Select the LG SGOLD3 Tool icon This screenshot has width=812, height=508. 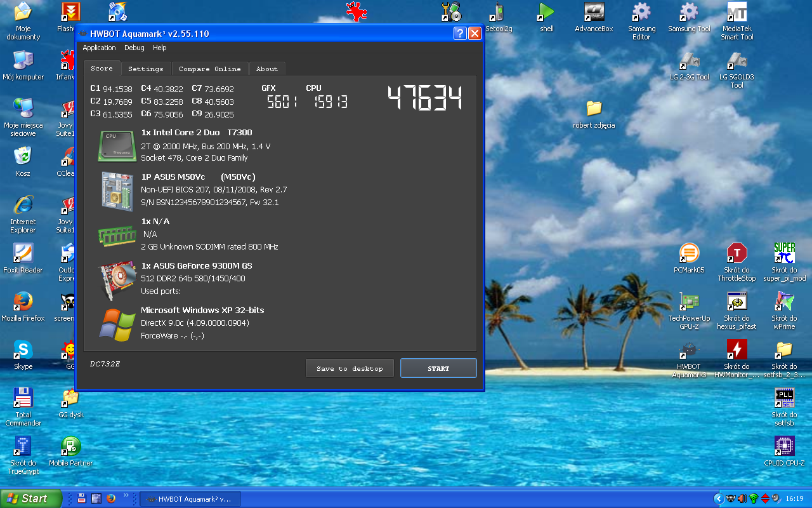coord(737,69)
